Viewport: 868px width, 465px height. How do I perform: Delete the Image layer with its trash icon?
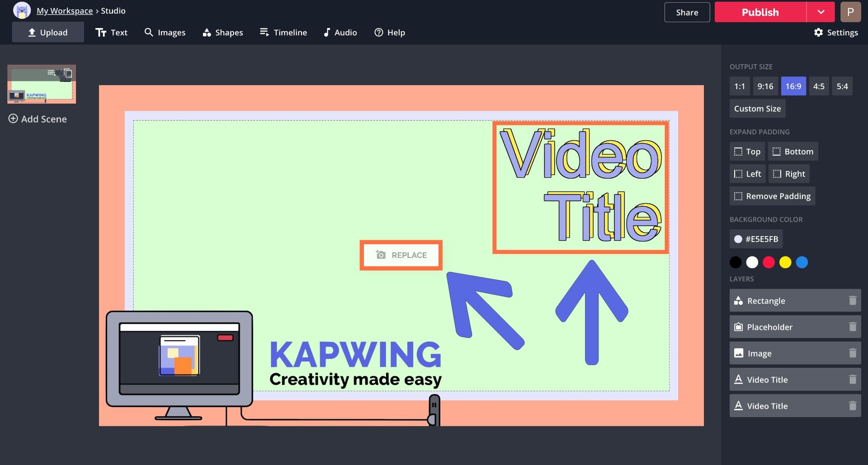click(853, 353)
